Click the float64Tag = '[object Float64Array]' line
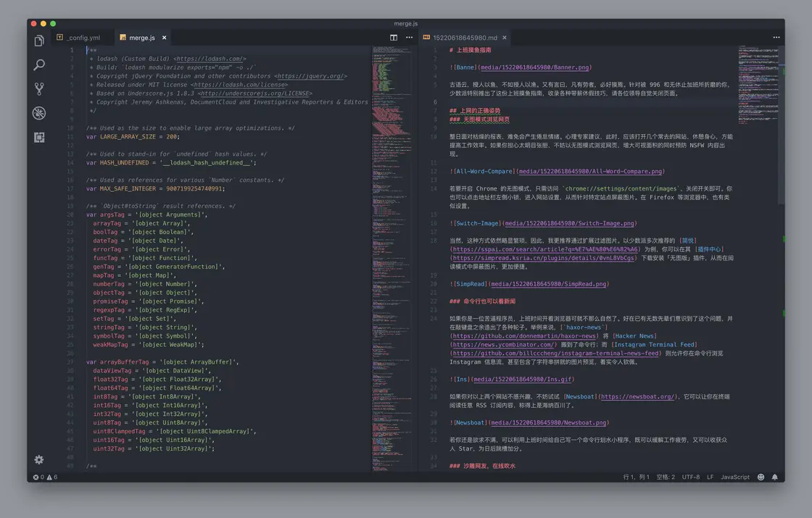The height and width of the screenshot is (518, 812). 157,388
